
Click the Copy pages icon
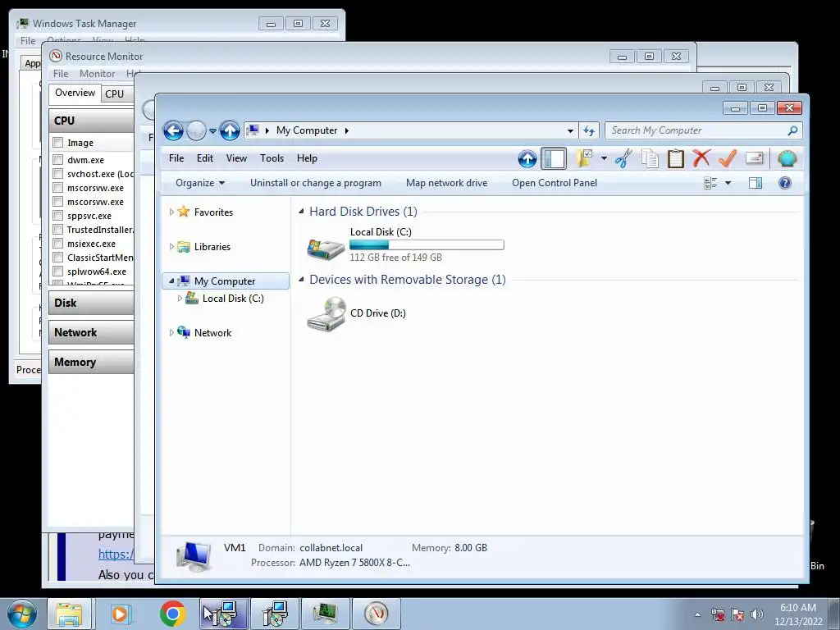(x=650, y=158)
